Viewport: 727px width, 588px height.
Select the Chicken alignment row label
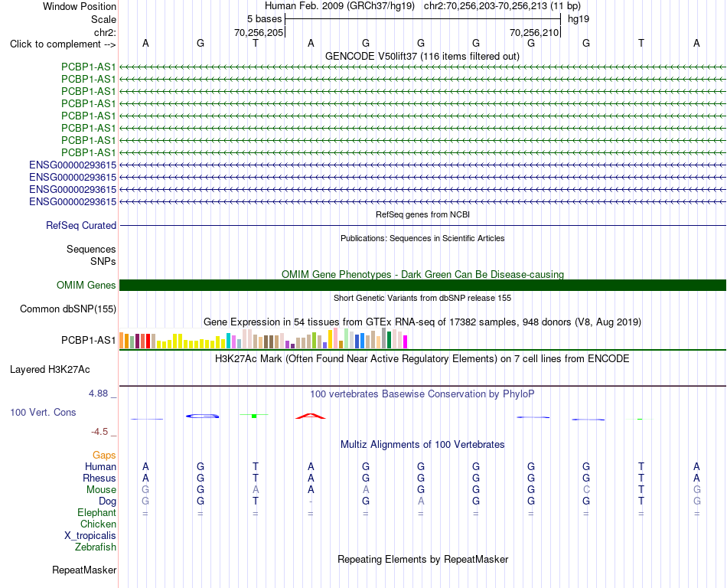(98, 524)
